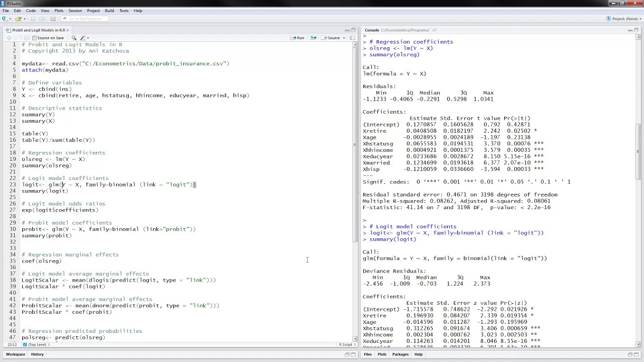Click code line 23 logit glm statement
Screen dimensions: 644x362
(109, 185)
